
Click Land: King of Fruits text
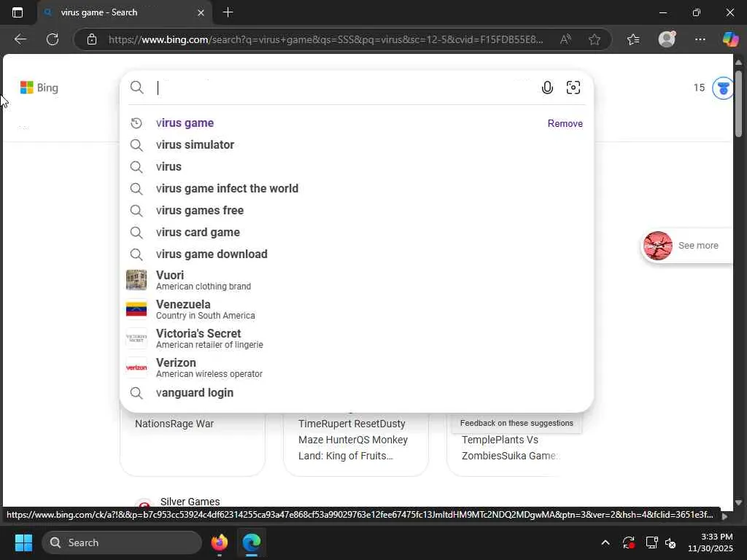pos(345,456)
